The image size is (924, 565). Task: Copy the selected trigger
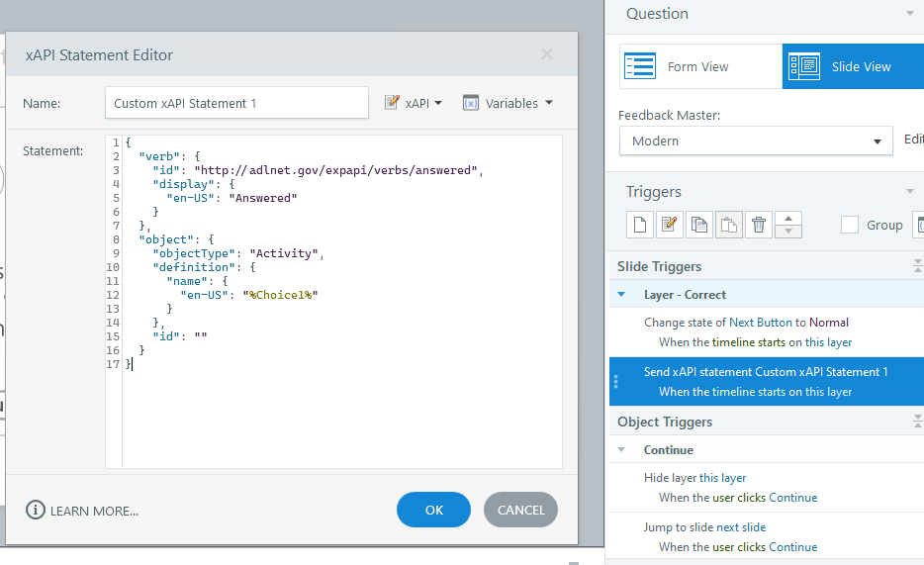pyautogui.click(x=699, y=225)
